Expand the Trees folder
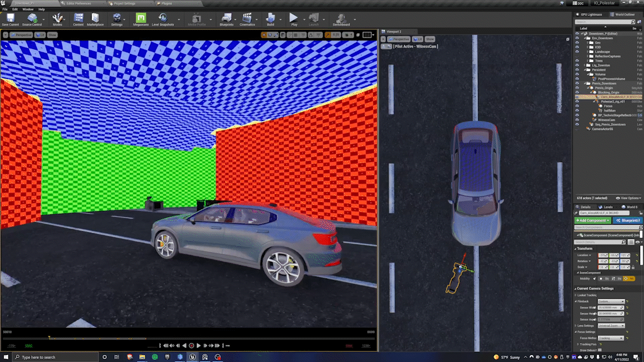644x362 pixels. click(588, 61)
